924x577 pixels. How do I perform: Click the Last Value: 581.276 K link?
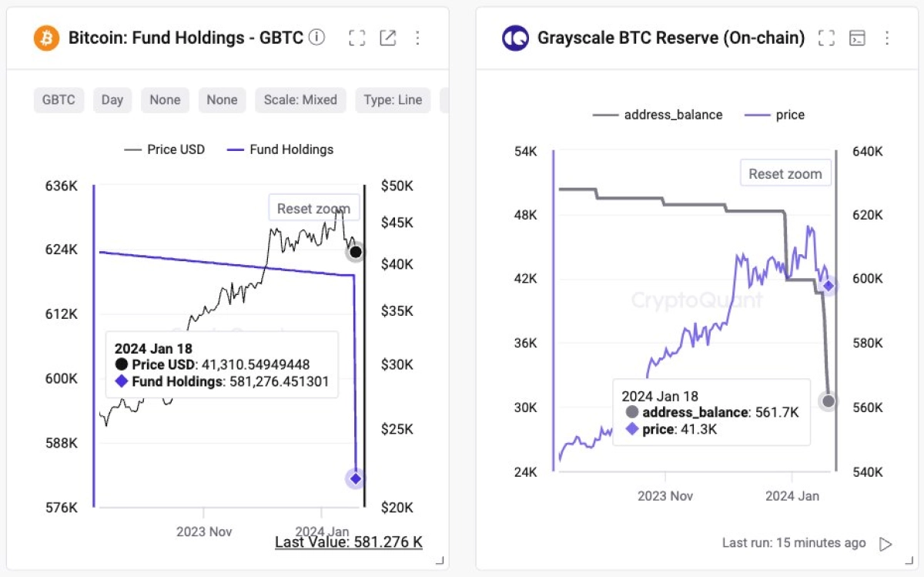coord(349,542)
